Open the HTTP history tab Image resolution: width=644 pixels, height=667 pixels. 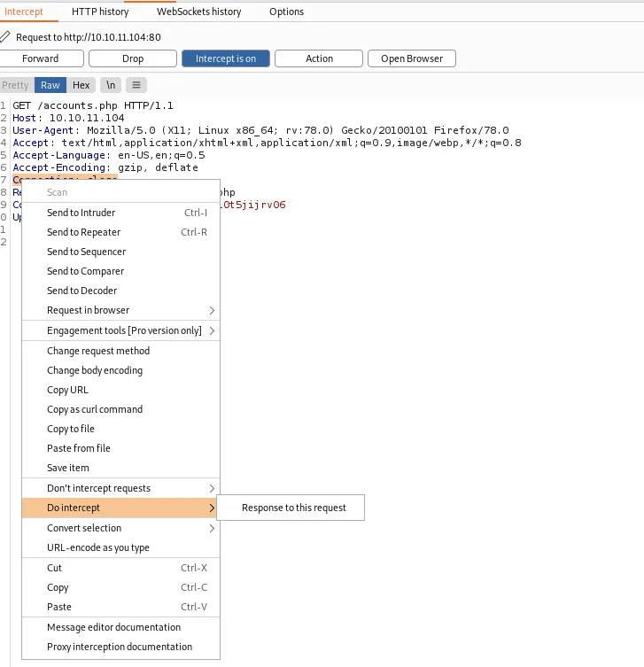click(100, 12)
